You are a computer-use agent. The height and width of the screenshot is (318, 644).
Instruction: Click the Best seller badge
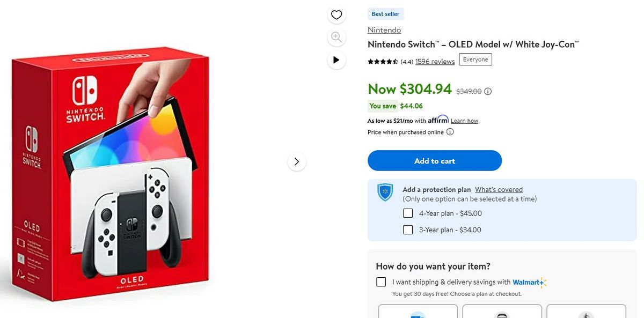(x=385, y=13)
